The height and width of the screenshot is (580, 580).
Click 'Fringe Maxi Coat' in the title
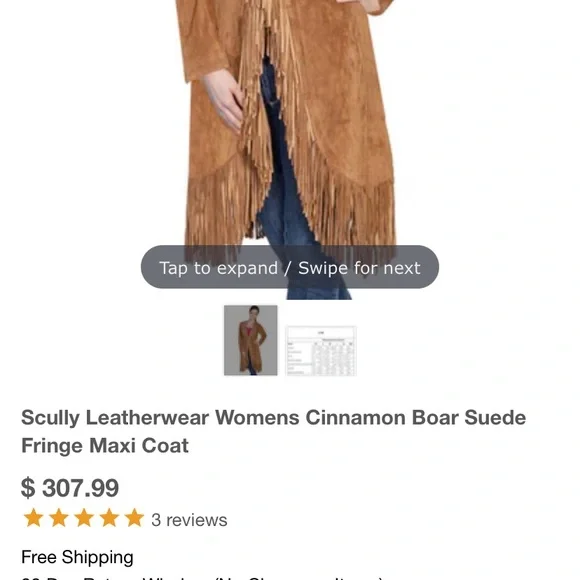[105, 445]
